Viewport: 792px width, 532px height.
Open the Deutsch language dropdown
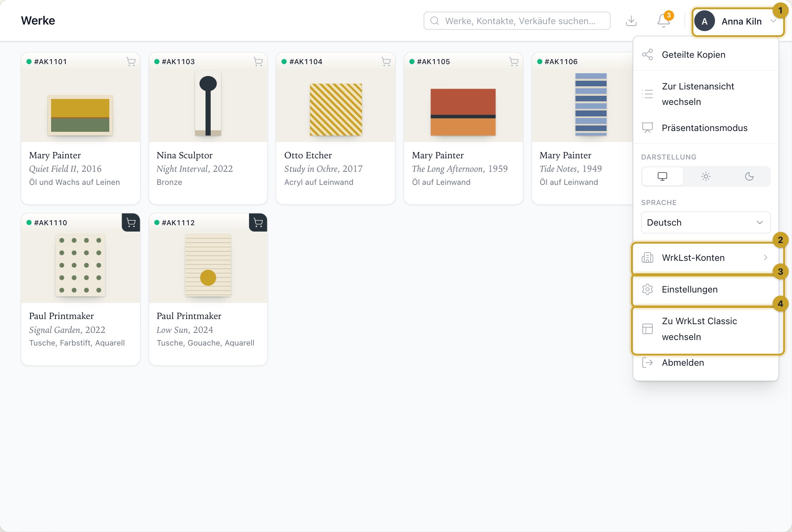pyautogui.click(x=706, y=222)
